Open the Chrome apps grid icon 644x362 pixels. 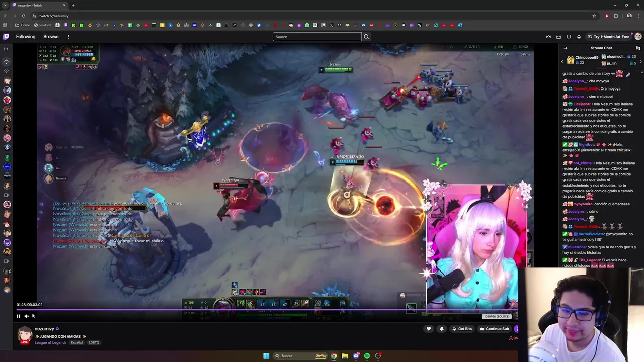[x=5, y=25]
